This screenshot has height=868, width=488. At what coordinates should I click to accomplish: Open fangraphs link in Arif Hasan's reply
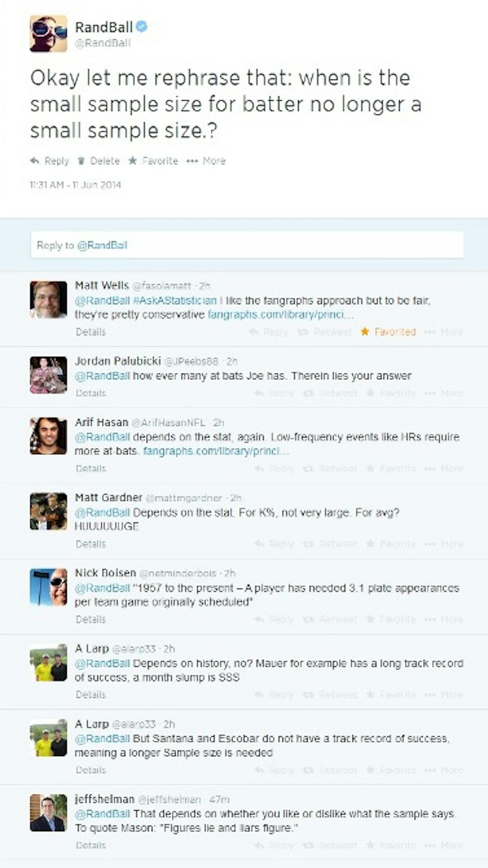216,451
